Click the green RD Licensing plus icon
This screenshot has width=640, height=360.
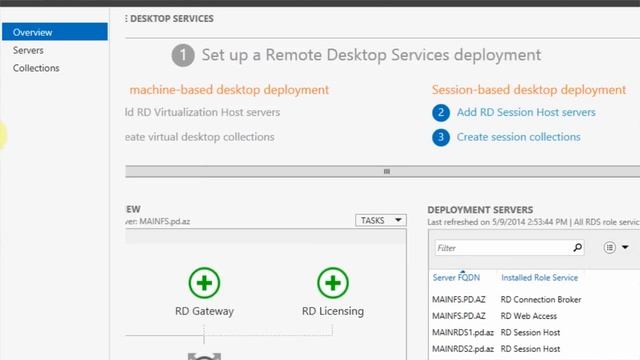pos(333,283)
